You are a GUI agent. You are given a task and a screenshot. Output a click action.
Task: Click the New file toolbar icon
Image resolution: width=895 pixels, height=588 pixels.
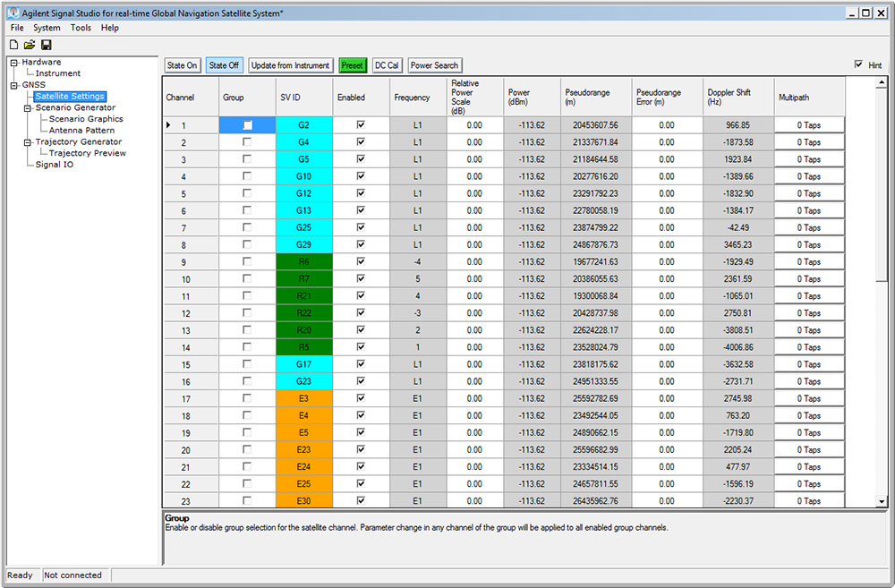pyautogui.click(x=13, y=45)
